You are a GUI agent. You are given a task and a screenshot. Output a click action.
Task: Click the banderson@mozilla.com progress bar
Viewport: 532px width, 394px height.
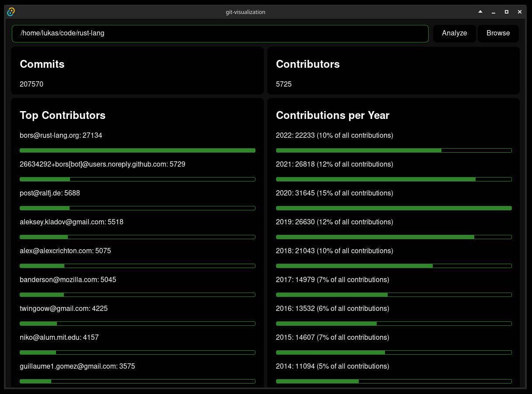137,295
